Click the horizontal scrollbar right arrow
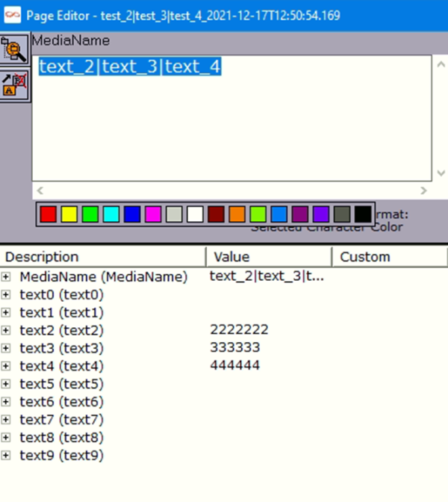Image resolution: width=448 pixels, height=502 pixels. coord(423,190)
